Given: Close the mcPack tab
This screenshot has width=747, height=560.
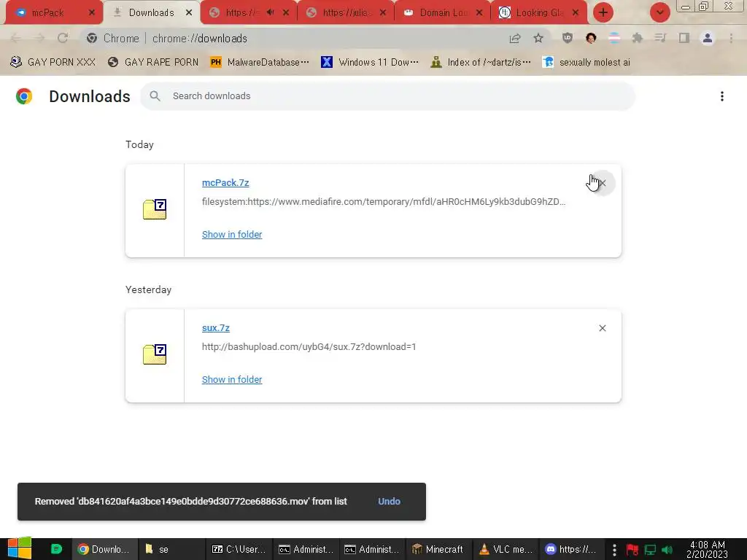Looking at the screenshot, I should click(92, 12).
